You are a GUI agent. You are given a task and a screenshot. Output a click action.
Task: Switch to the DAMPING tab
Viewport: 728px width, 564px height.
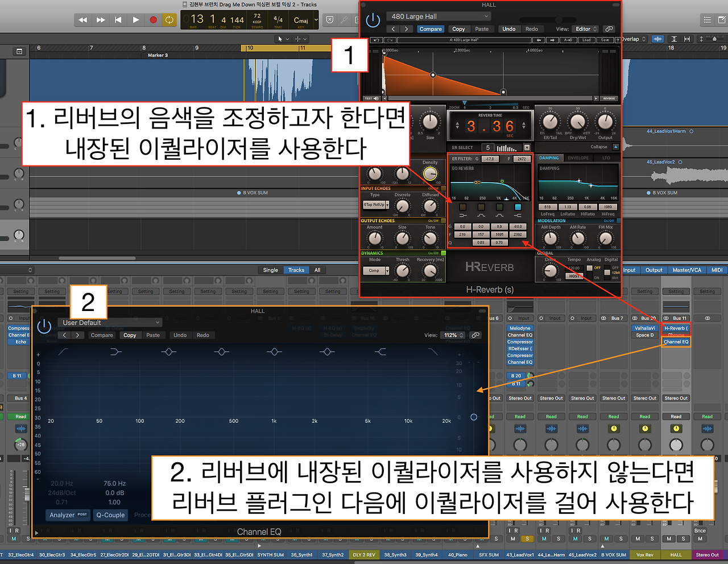pyautogui.click(x=549, y=158)
